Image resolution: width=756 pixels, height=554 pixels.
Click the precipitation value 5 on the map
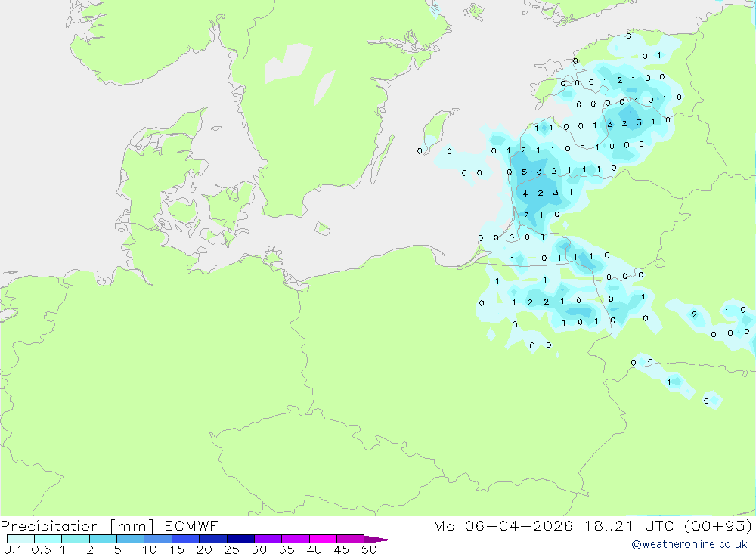coord(524,172)
